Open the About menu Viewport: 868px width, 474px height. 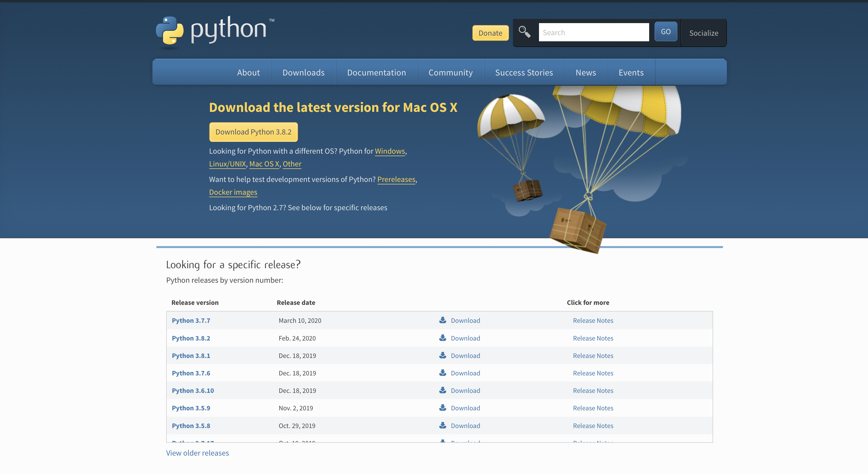point(248,72)
